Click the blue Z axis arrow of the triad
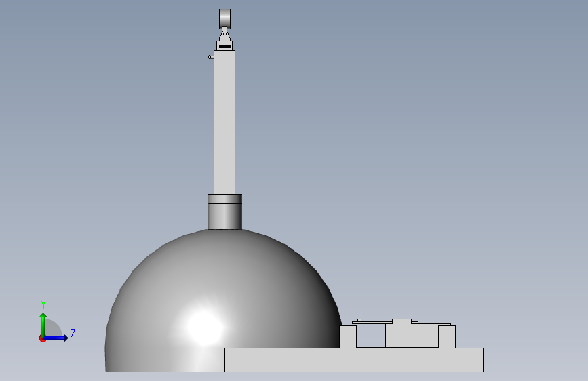This screenshot has width=588, height=381. tap(56, 338)
